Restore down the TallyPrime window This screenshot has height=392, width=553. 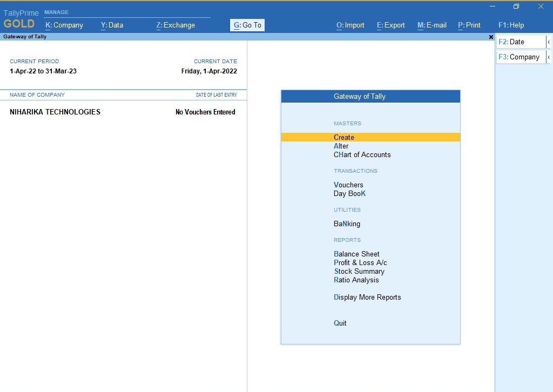(516, 6)
